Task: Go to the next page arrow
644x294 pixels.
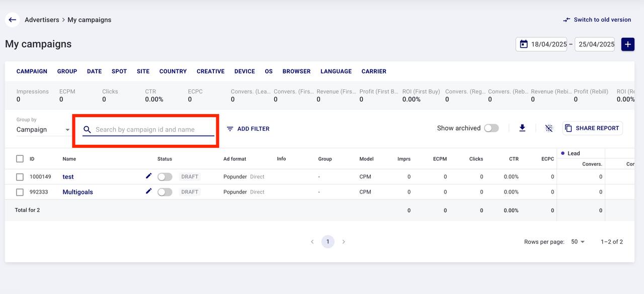Action: tap(344, 242)
